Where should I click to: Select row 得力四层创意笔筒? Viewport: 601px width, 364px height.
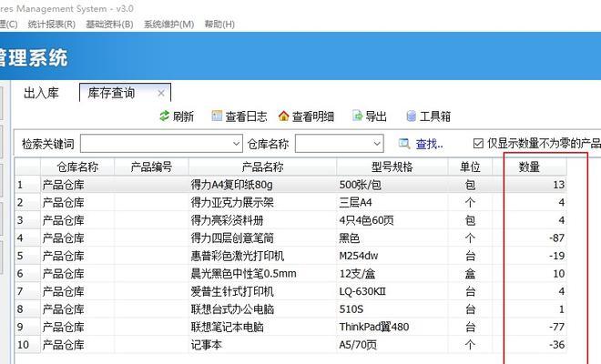pyautogui.click(x=290, y=238)
